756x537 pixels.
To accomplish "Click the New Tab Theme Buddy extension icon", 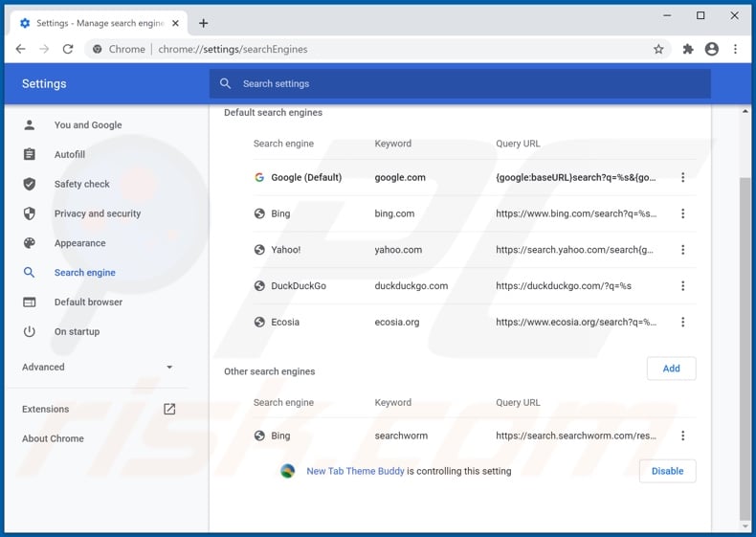I will [288, 471].
